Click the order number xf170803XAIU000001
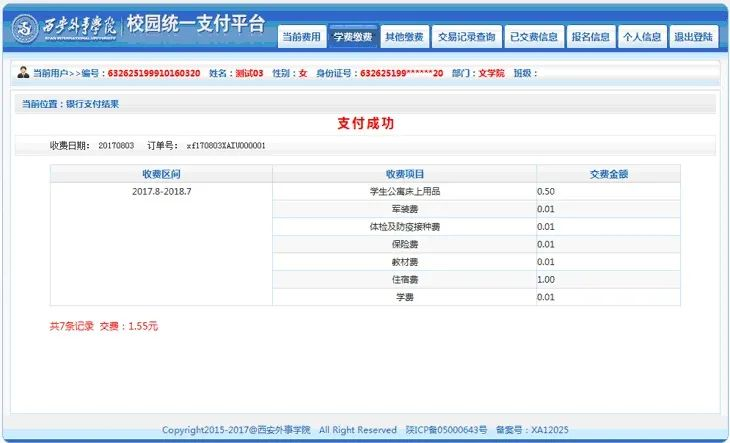This screenshot has height=443, width=730. [x=226, y=146]
